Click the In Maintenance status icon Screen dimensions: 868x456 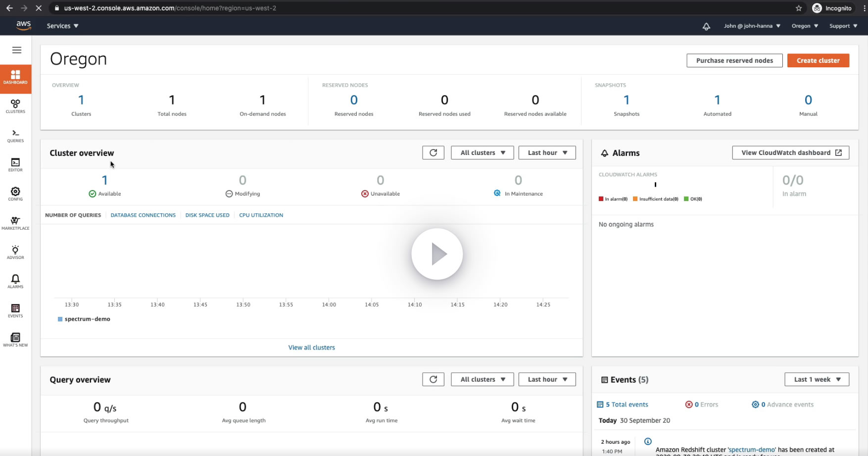point(497,193)
